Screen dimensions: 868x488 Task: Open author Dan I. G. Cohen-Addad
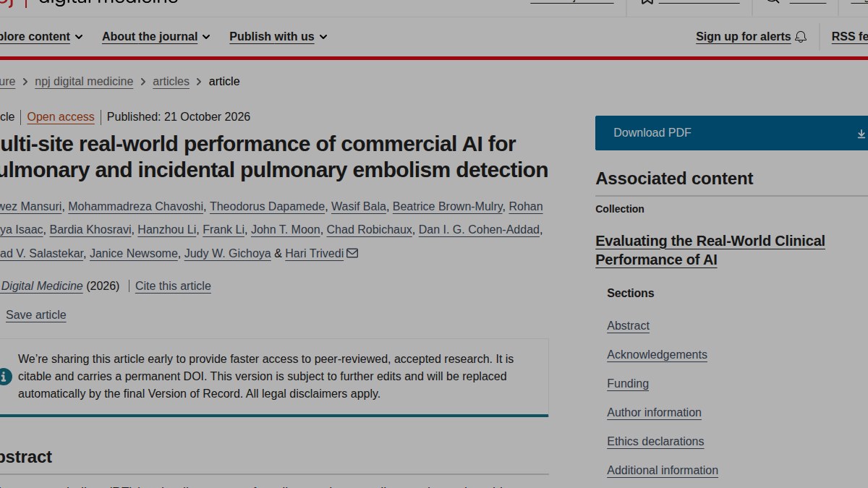click(x=479, y=230)
